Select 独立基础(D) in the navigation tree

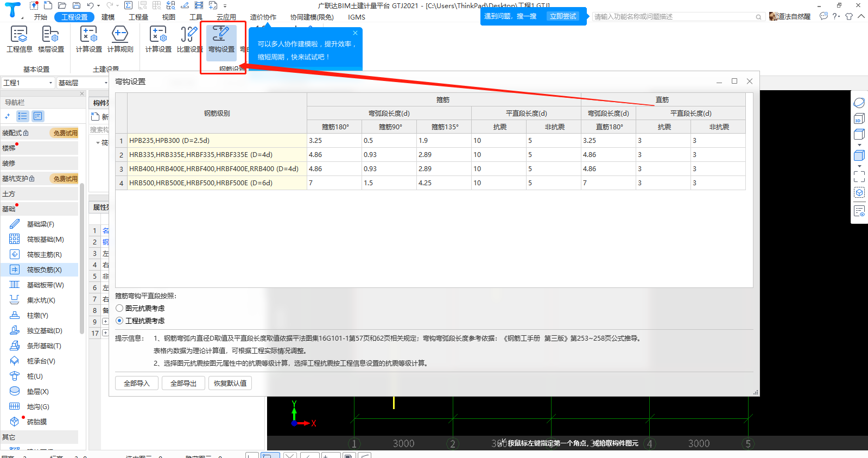[45, 330]
